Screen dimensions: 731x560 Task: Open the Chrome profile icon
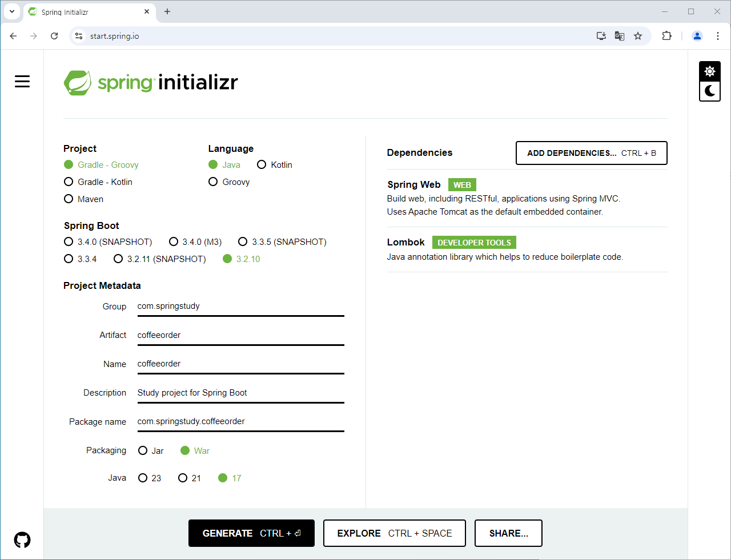coord(697,35)
